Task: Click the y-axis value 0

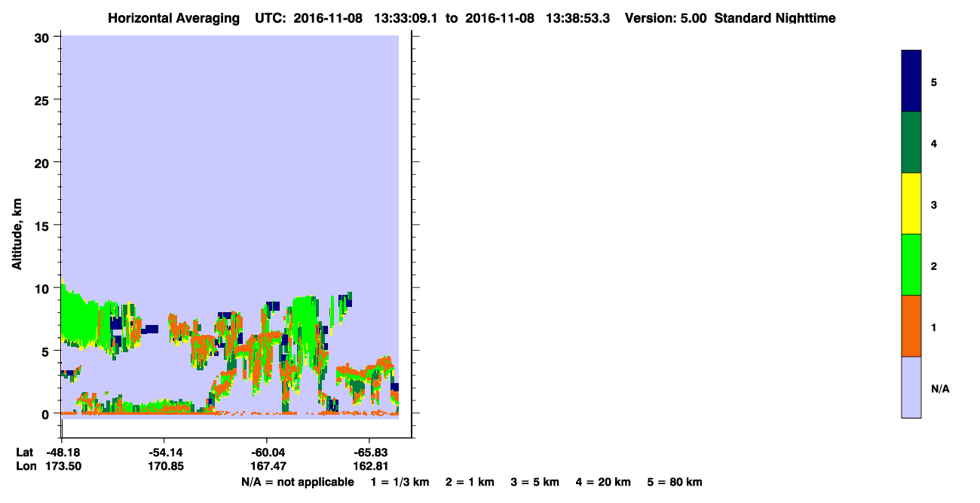Action: pyautogui.click(x=47, y=414)
